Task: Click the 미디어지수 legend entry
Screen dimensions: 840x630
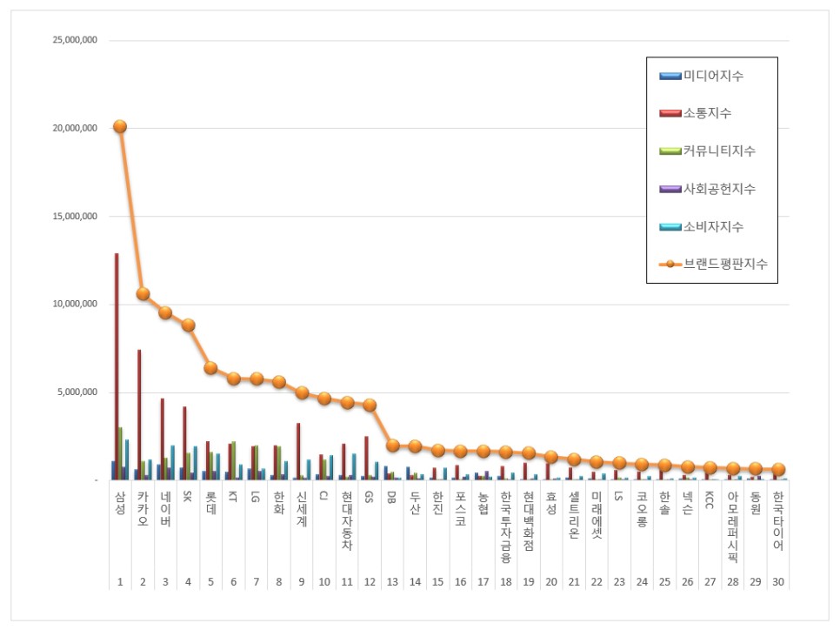Action: [x=701, y=76]
